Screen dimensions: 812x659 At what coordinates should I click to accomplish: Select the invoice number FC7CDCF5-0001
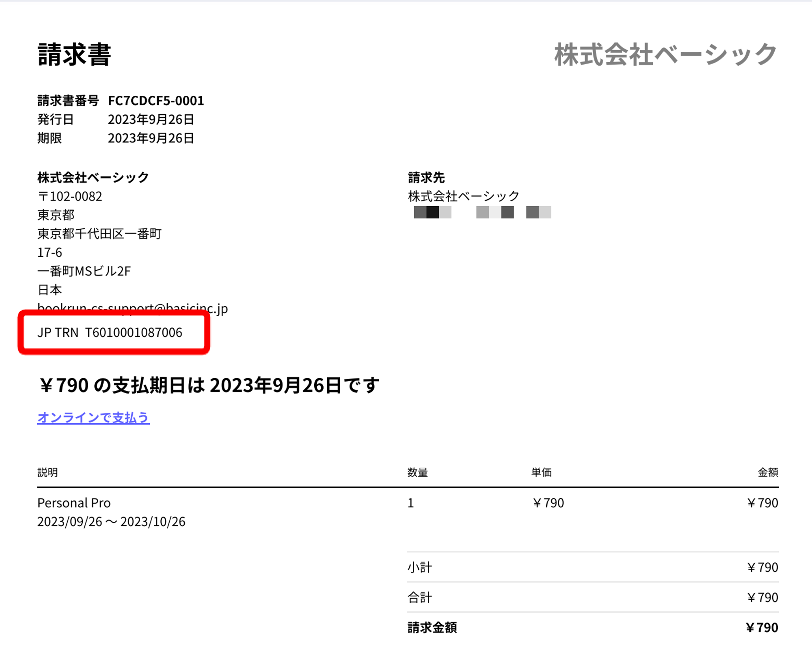tap(156, 101)
